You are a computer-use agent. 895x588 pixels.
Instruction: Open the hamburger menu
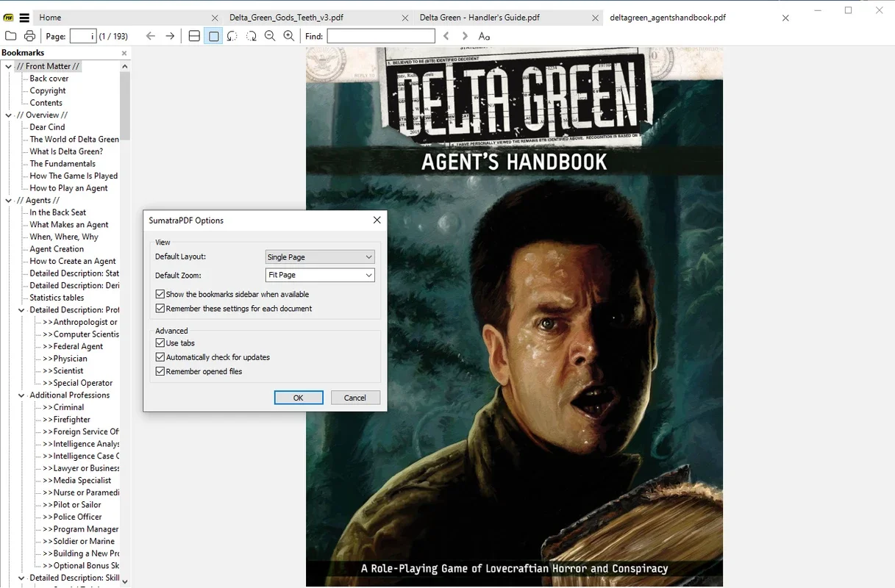click(24, 18)
